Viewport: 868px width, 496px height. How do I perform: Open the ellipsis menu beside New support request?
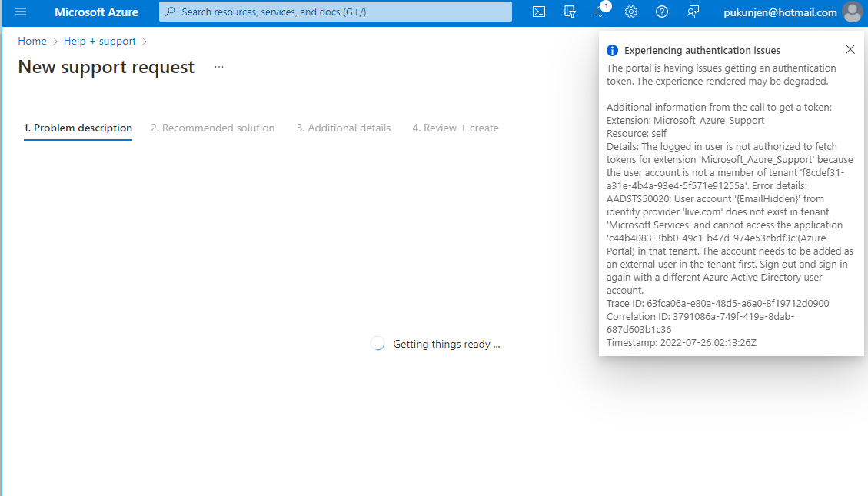(x=219, y=67)
